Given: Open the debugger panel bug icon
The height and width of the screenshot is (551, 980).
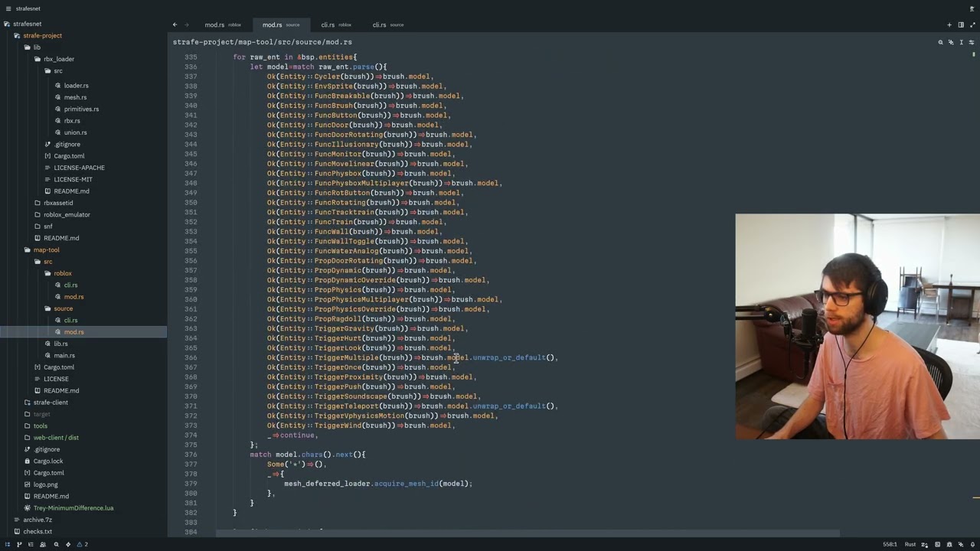Looking at the screenshot, I should (949, 544).
